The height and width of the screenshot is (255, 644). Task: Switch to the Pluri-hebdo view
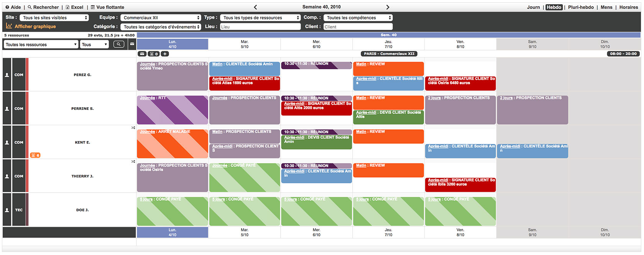point(581,7)
